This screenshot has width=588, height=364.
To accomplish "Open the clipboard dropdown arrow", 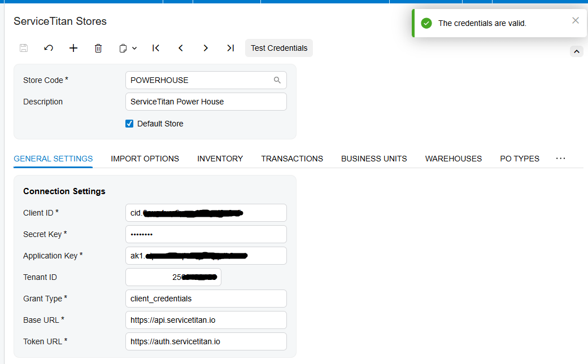I will (134, 49).
